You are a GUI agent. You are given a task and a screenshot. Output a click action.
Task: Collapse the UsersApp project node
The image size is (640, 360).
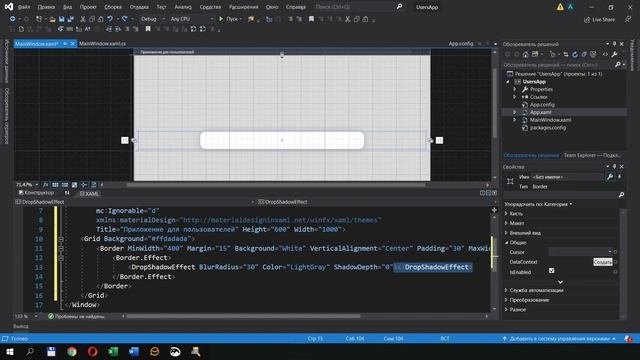point(508,82)
